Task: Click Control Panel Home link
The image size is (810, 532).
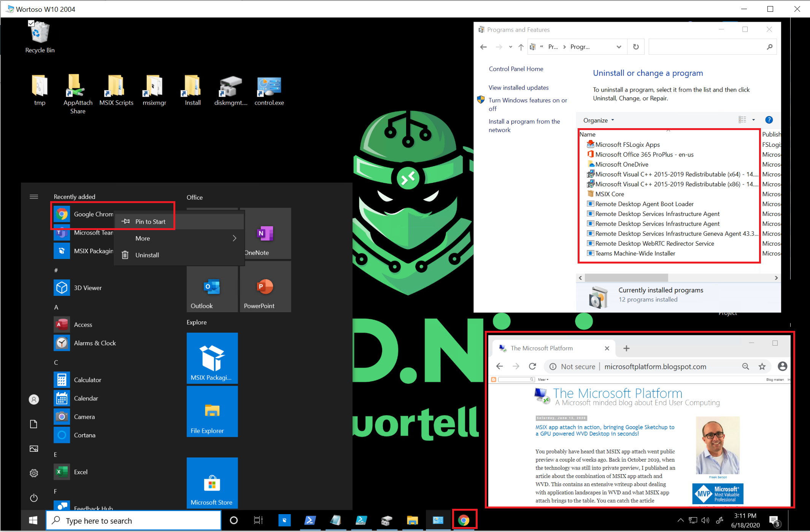Action: (516, 69)
